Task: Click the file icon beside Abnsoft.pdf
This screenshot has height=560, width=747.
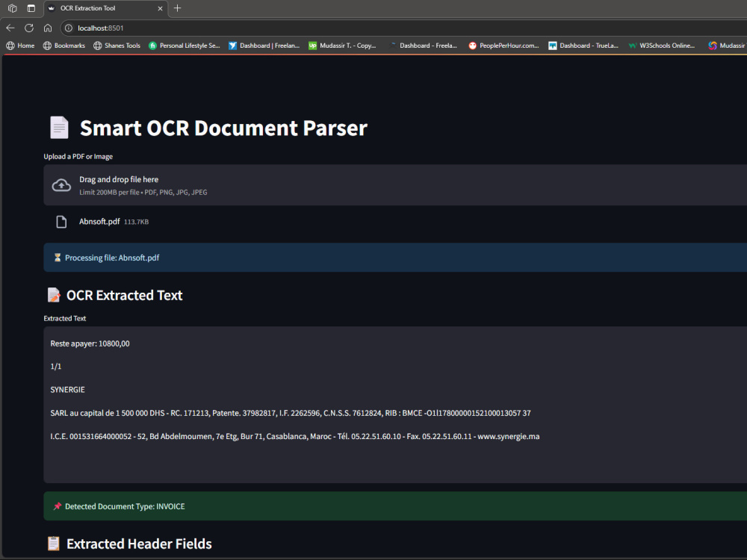Action: coord(61,222)
